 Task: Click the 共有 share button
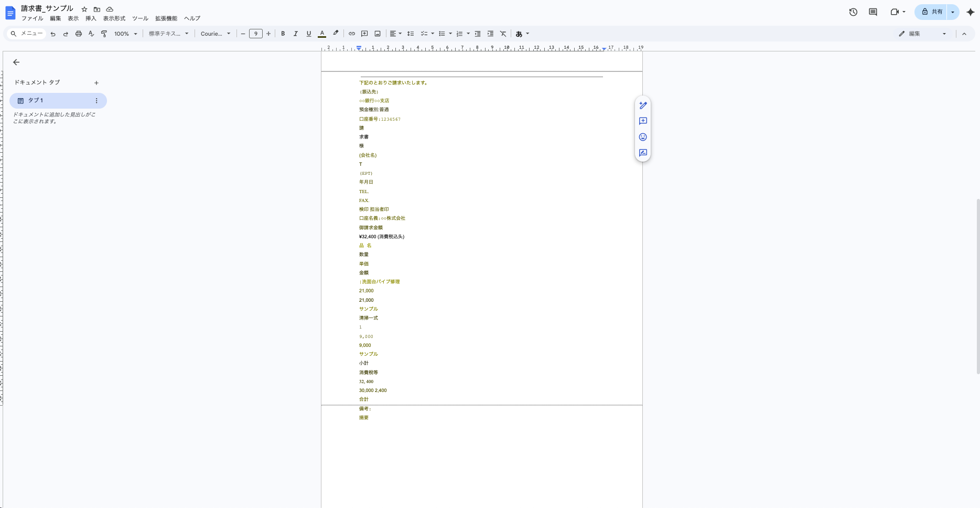click(x=931, y=12)
